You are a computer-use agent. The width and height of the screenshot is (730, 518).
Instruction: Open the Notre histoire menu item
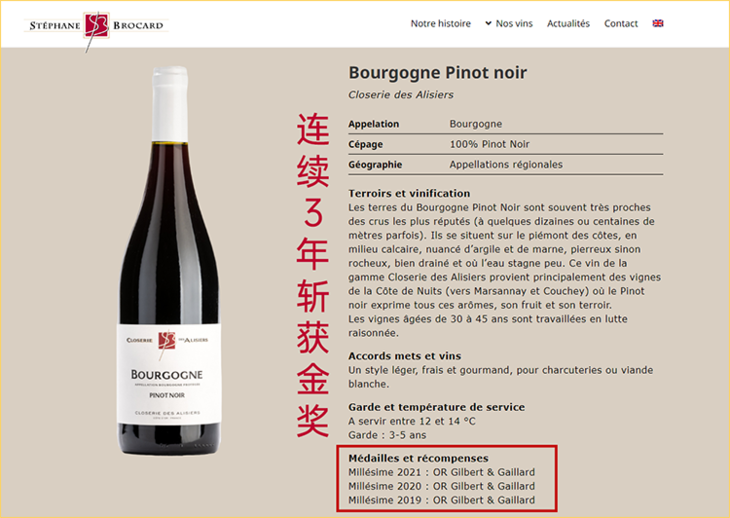pos(440,23)
